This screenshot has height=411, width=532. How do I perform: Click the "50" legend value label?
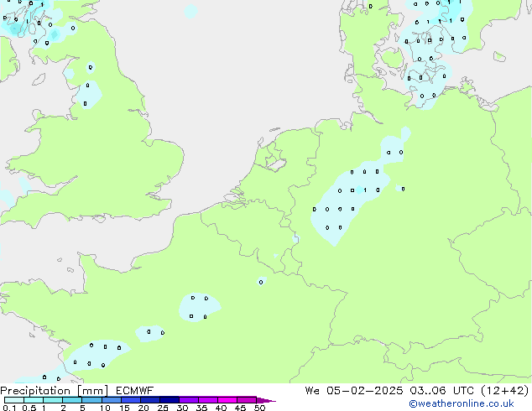(259, 408)
